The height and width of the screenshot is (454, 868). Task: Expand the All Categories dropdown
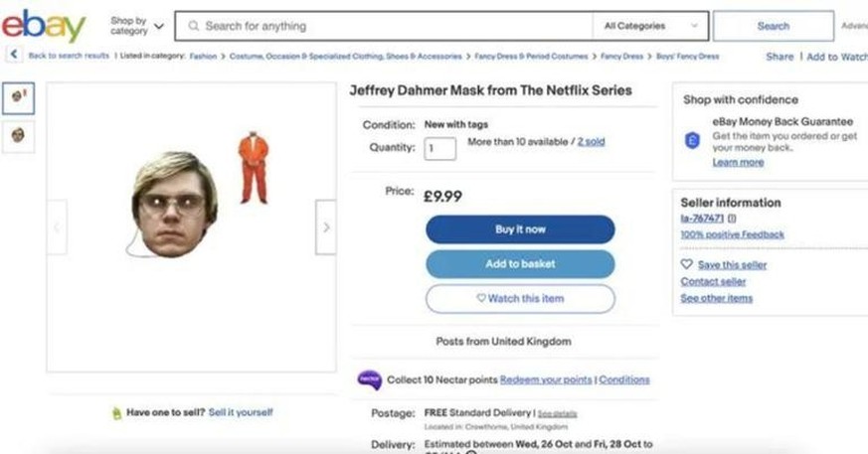click(x=651, y=26)
